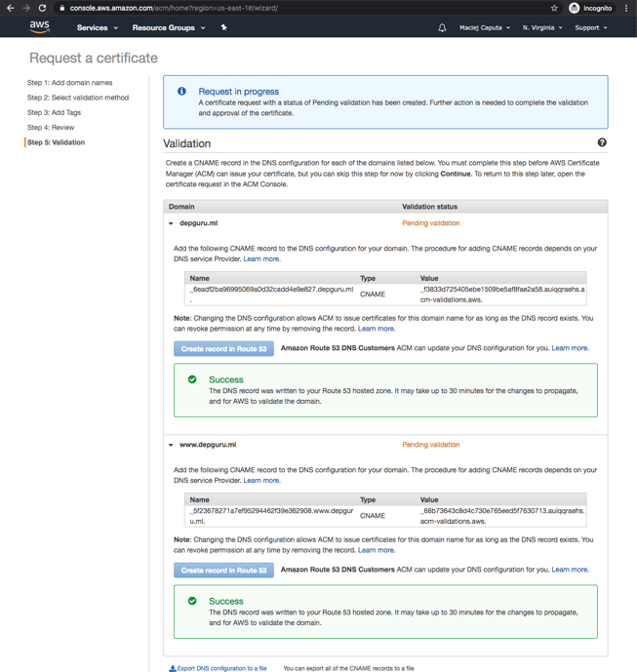Click the pin shortcuts icon in navbar
The height and width of the screenshot is (672, 637).
[x=223, y=28]
